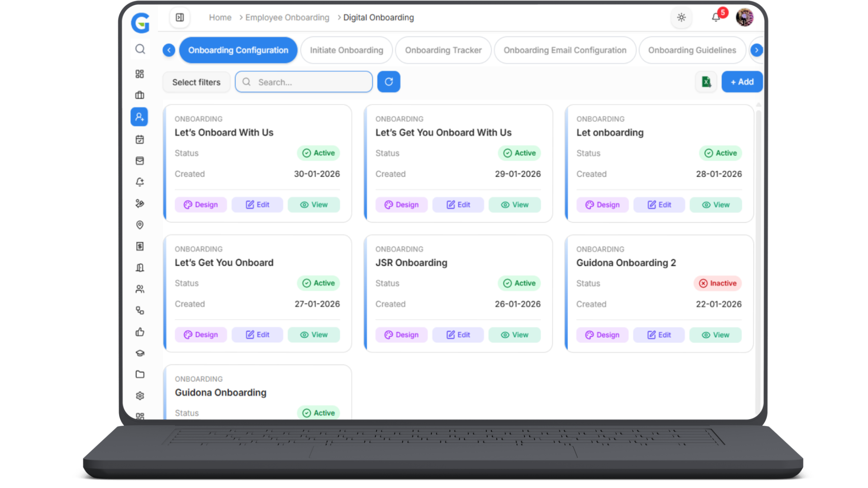Edit the JSR Onboarding configuration
This screenshot has height=488, width=868.
(x=458, y=335)
